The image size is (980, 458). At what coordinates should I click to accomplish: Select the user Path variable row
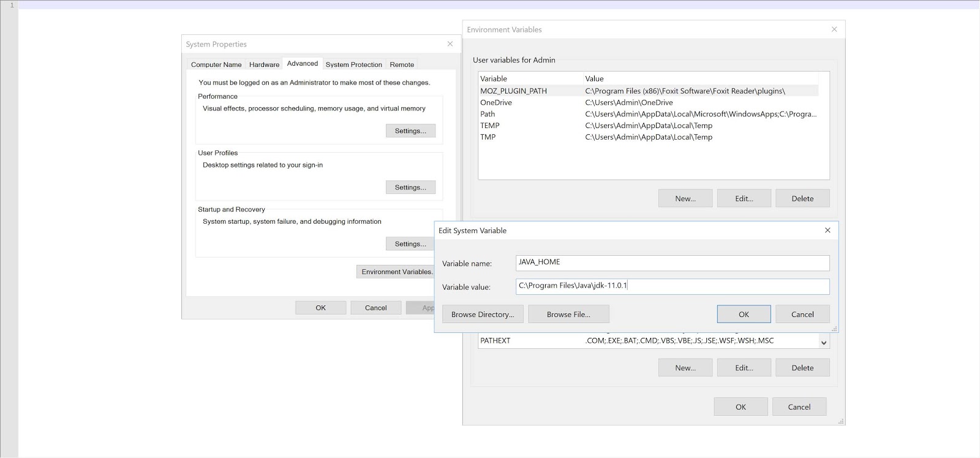point(649,114)
